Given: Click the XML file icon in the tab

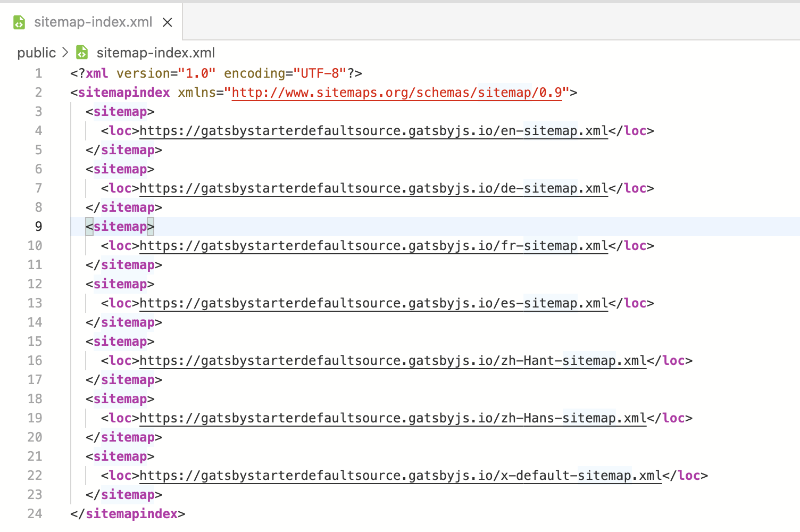Looking at the screenshot, I should click(x=19, y=22).
